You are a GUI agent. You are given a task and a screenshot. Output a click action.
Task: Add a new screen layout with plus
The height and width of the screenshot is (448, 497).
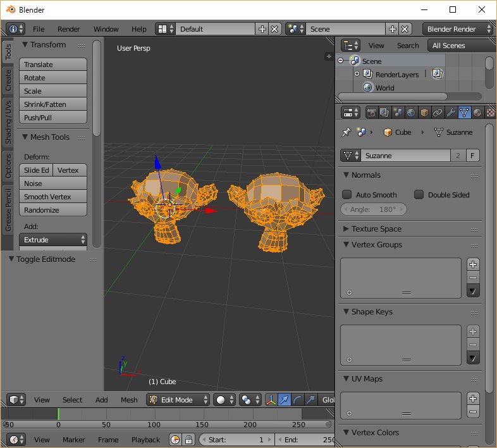[x=262, y=29]
